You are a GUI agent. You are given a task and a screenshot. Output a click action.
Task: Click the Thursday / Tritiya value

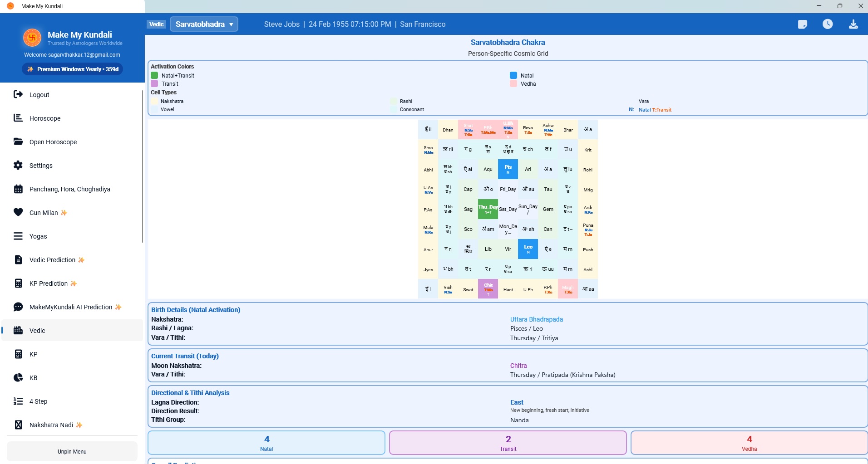tap(534, 338)
